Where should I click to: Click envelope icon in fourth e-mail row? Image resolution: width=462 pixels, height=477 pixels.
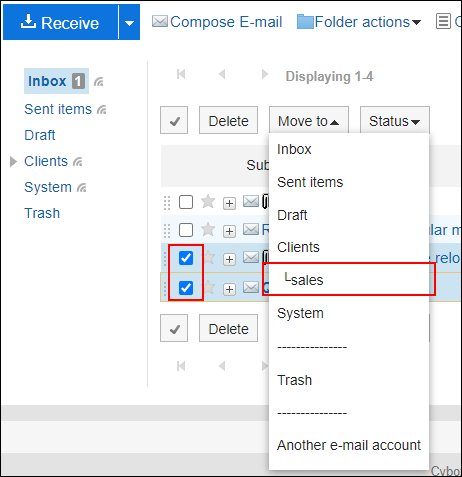click(251, 287)
